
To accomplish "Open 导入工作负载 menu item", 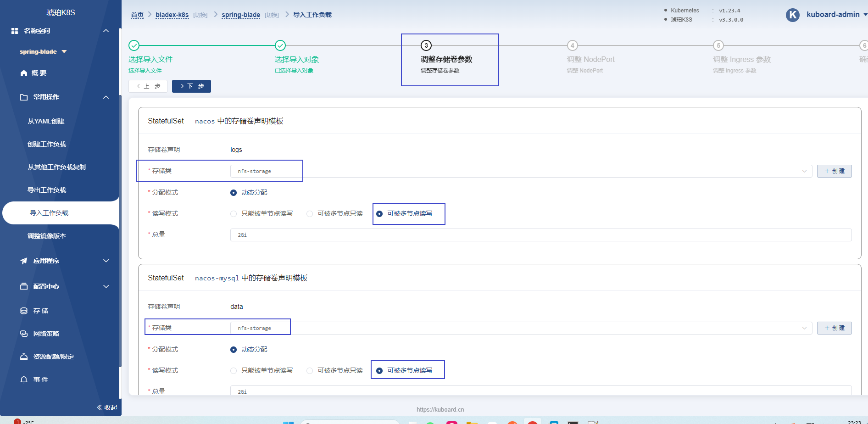I will 49,213.
